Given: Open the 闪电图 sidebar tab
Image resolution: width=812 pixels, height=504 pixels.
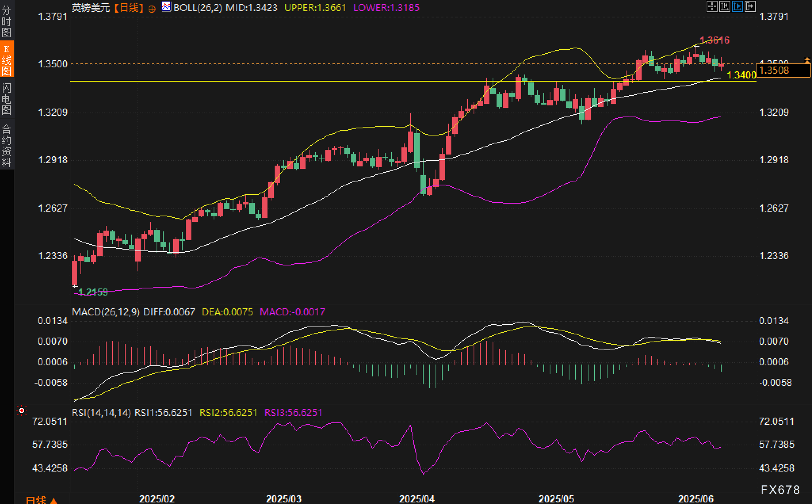Looking at the screenshot, I should pos(6,98).
